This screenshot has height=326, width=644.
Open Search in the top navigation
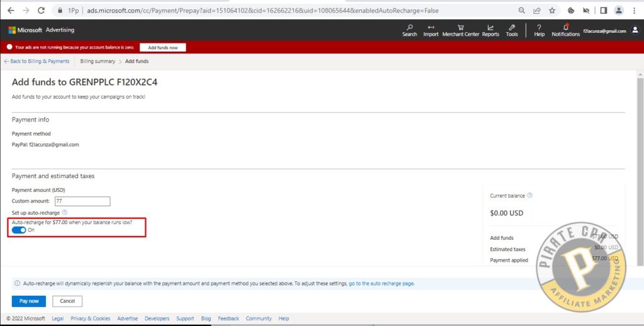[x=409, y=30]
